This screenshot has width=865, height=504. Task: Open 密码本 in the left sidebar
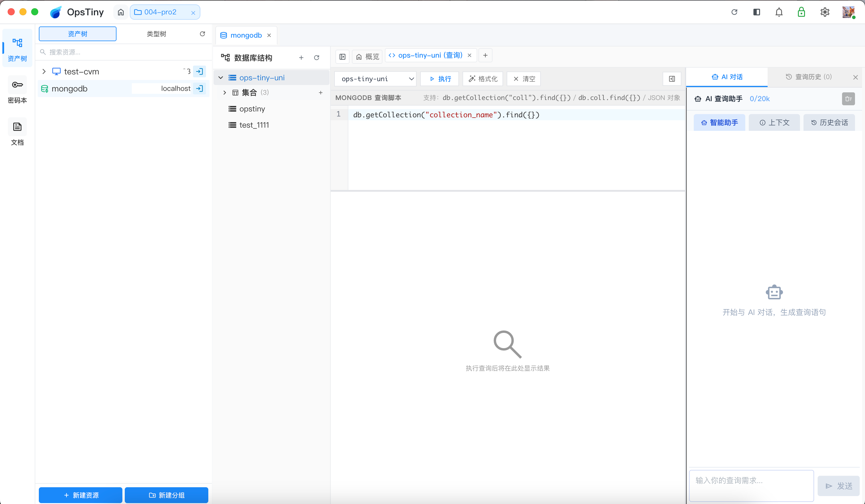[17, 91]
